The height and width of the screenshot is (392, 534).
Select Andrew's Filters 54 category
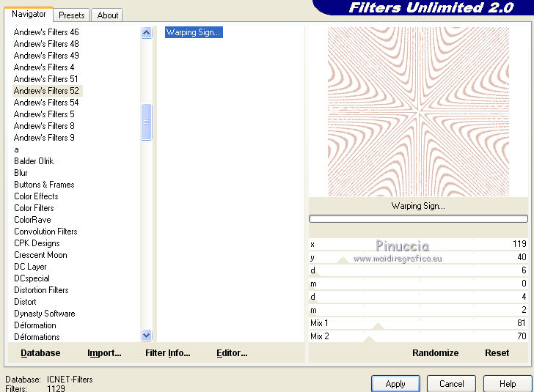(x=46, y=103)
